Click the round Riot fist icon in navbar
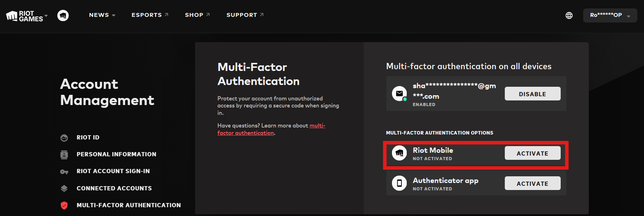 (x=63, y=15)
